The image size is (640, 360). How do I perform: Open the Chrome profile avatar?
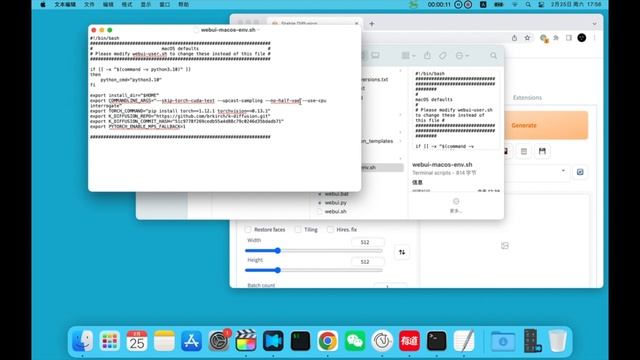click(x=582, y=38)
